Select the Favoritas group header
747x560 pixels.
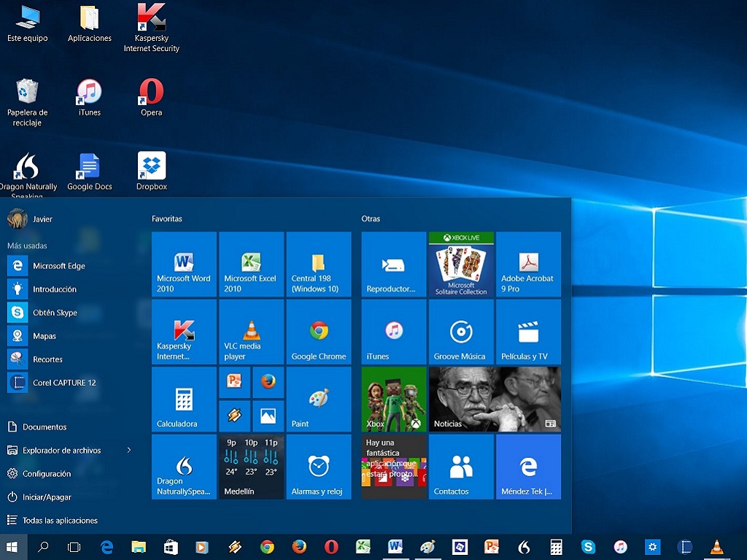[x=167, y=219]
